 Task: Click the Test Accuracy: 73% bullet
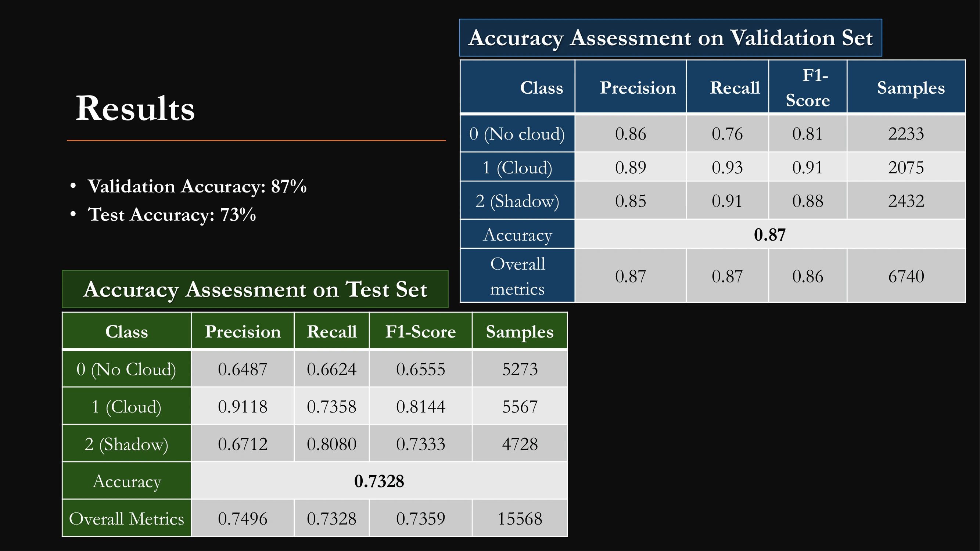pyautogui.click(x=172, y=215)
